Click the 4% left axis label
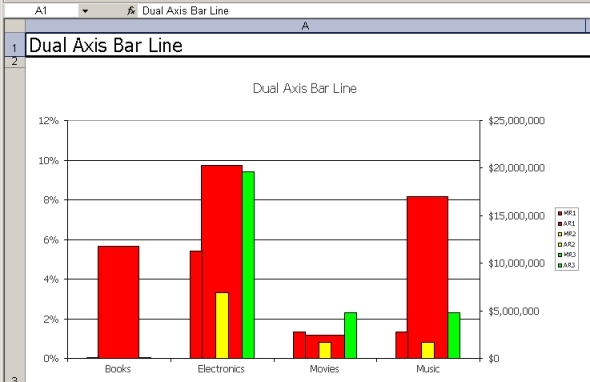590x382 pixels. 51,280
